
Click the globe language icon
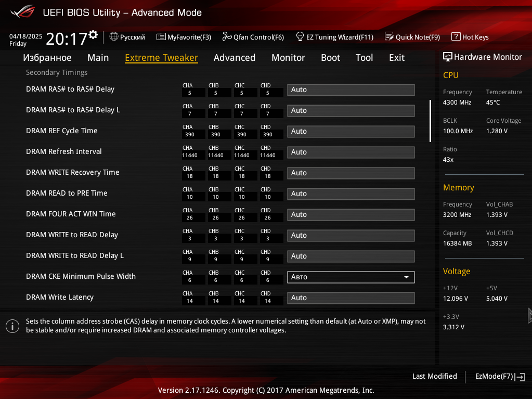[114, 36]
